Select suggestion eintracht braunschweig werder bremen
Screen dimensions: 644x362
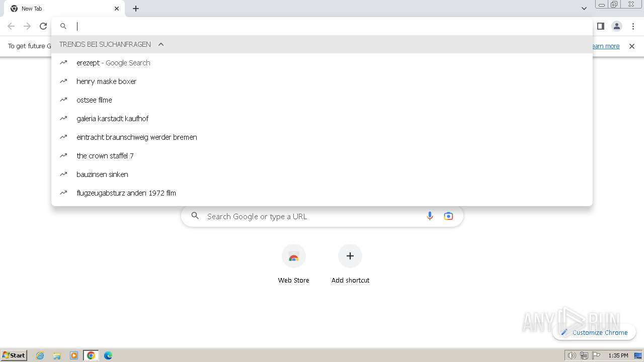(x=322, y=137)
